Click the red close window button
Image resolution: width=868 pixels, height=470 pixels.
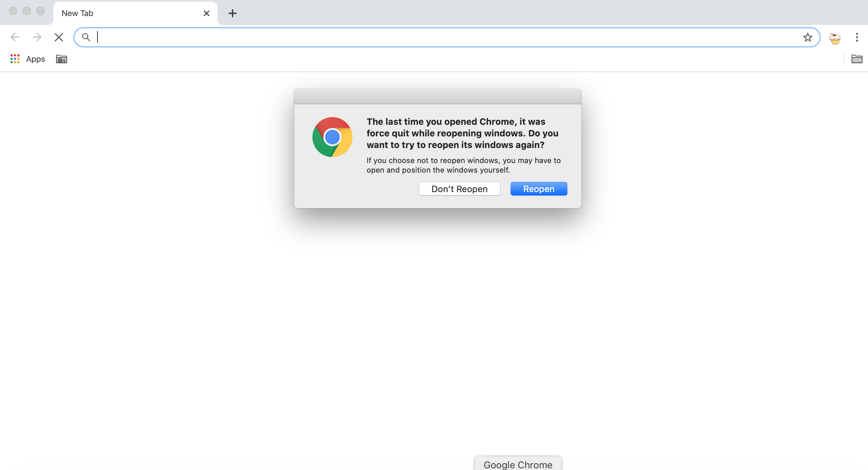13,11
